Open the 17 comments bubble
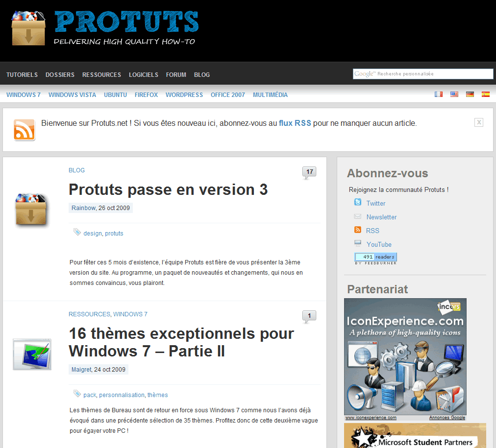This screenshot has height=448, width=496. pyautogui.click(x=309, y=172)
